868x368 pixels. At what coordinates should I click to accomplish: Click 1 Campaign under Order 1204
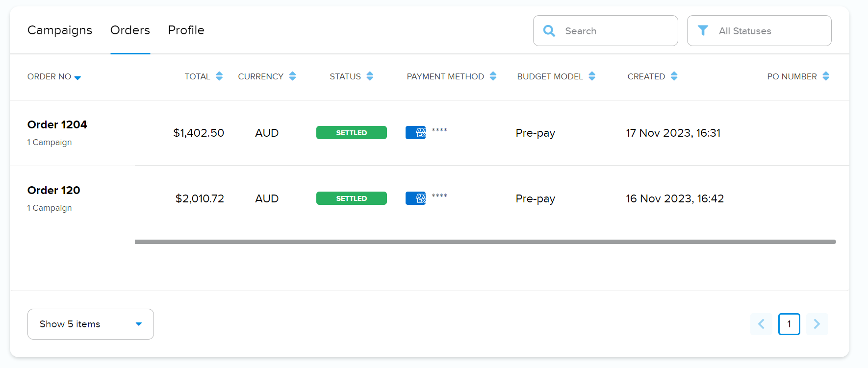point(50,142)
